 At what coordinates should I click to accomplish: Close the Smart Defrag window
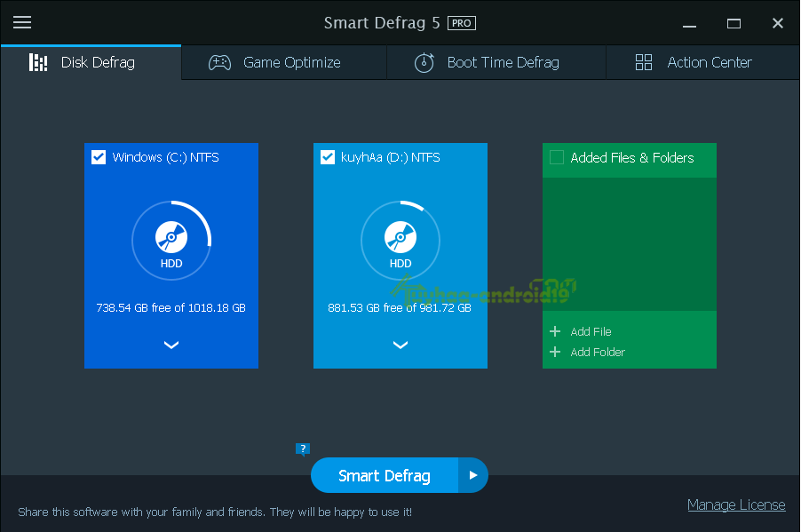click(x=778, y=23)
